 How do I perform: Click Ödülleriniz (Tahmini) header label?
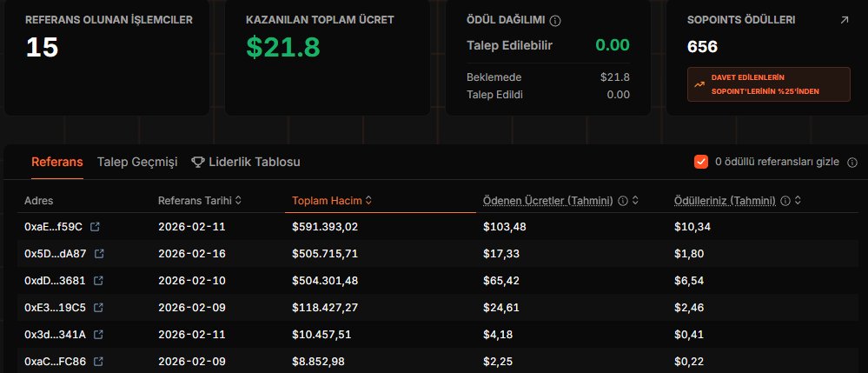725,201
